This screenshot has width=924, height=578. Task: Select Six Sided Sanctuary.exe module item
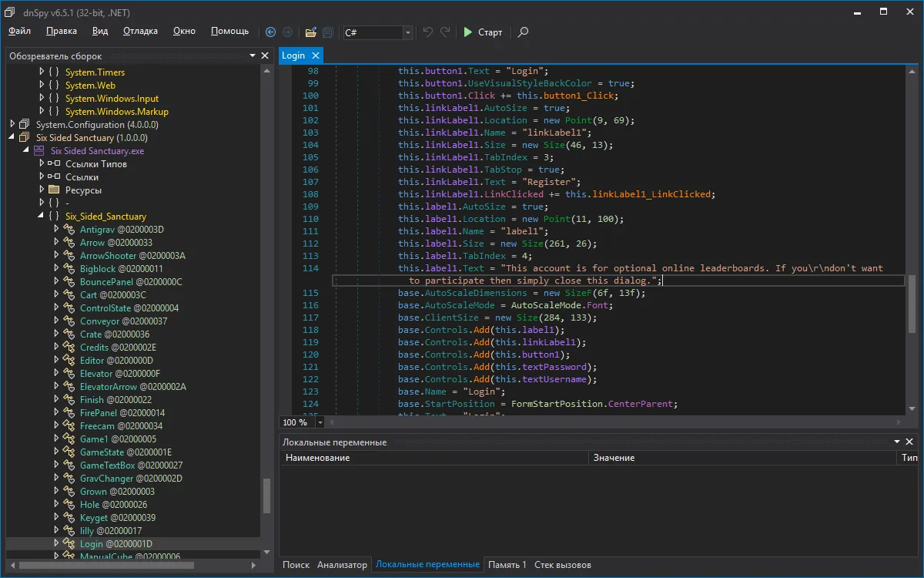tap(97, 151)
